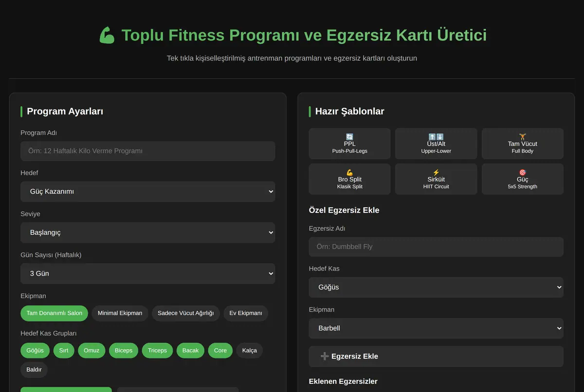Click the Gün Sayısı (Haftalık) label
The width and height of the screenshot is (584, 392).
click(x=51, y=255)
